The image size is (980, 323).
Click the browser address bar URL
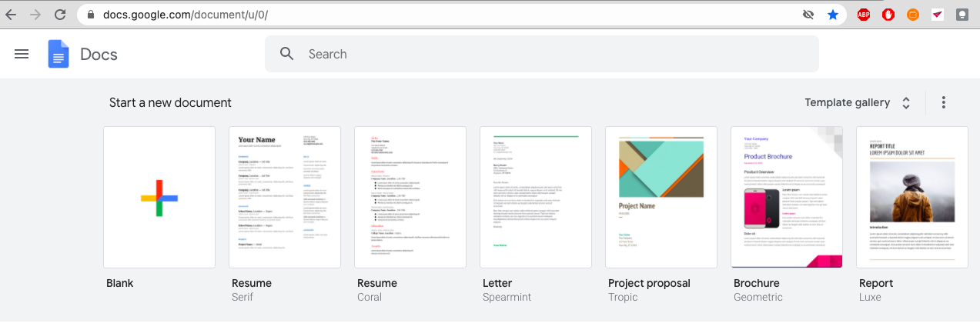pyautogui.click(x=308, y=15)
